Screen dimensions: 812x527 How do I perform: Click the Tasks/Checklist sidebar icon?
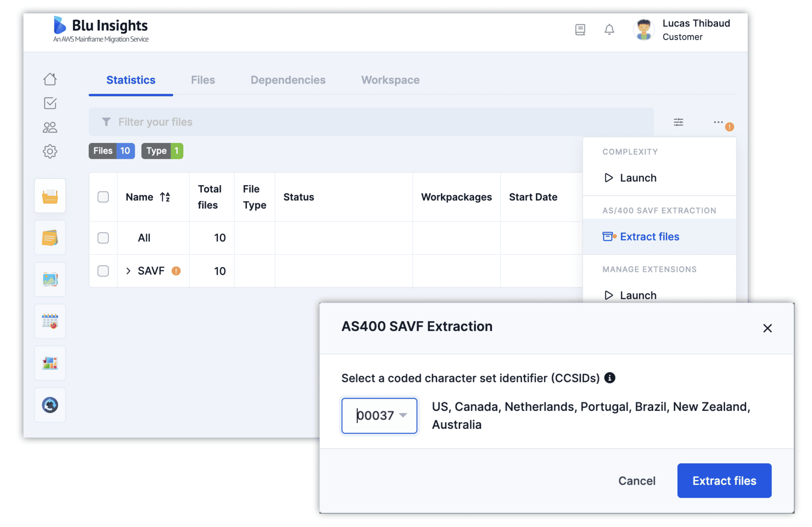(50, 103)
